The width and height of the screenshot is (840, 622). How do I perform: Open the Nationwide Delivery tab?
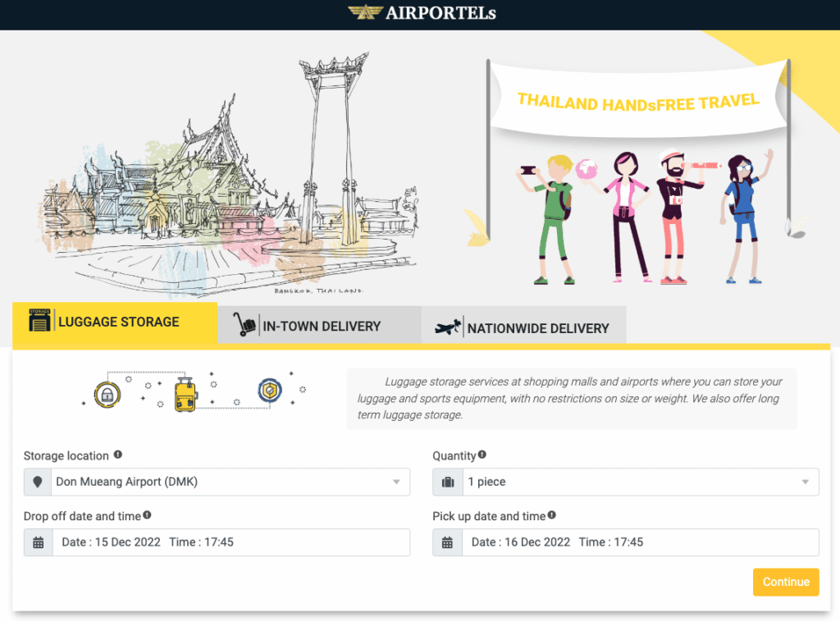[523, 325]
